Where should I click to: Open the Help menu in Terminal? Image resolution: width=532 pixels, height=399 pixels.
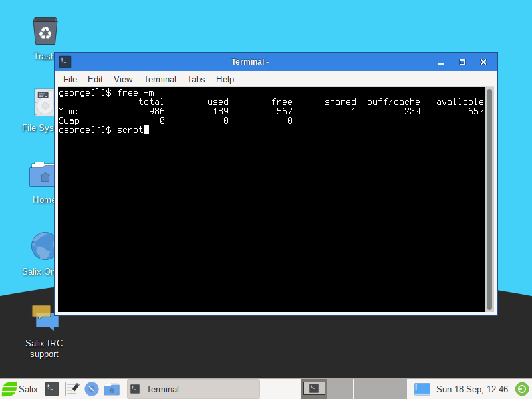click(225, 79)
